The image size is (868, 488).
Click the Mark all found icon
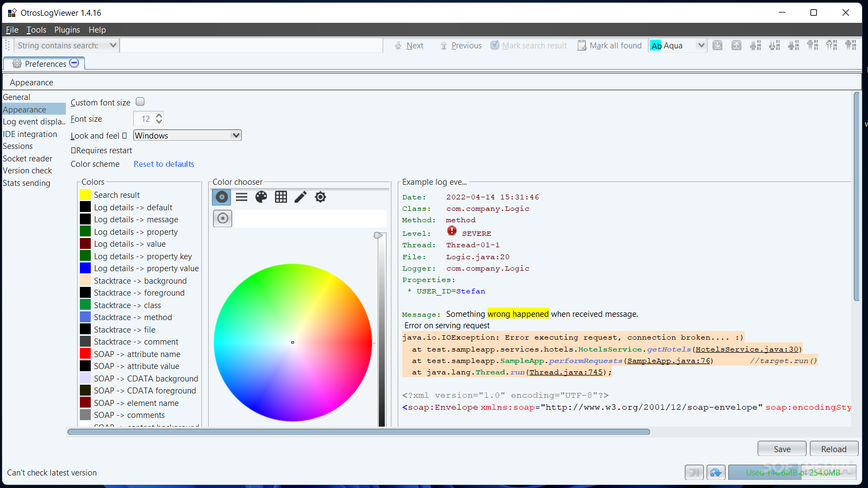[582, 46]
